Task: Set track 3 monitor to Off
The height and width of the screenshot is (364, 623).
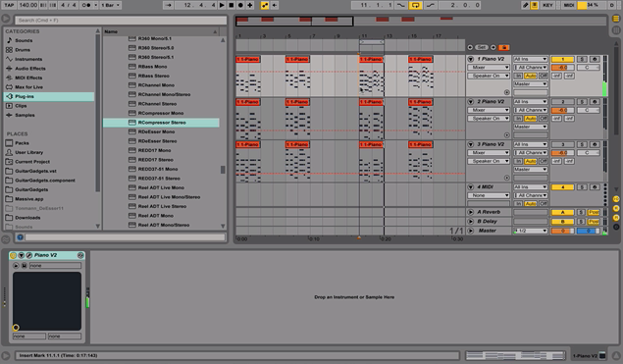Action: click(x=544, y=161)
